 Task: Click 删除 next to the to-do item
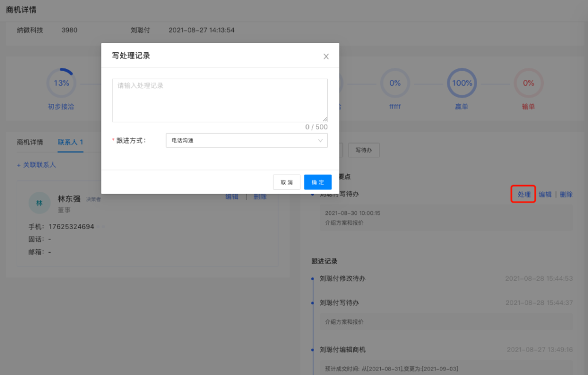[x=566, y=194]
